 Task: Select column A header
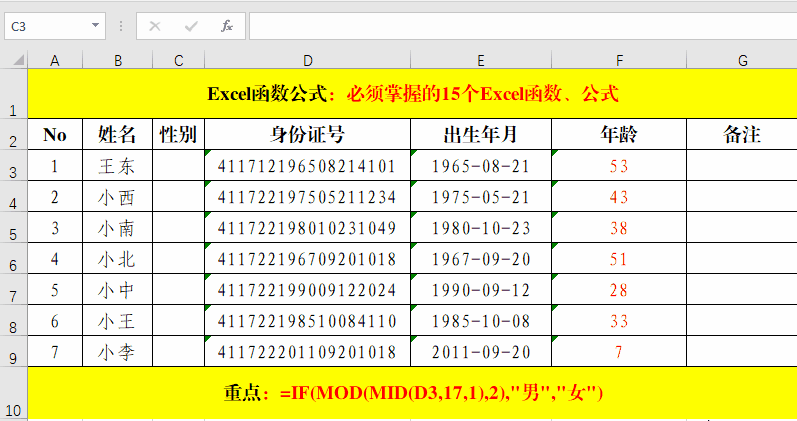tap(55, 61)
